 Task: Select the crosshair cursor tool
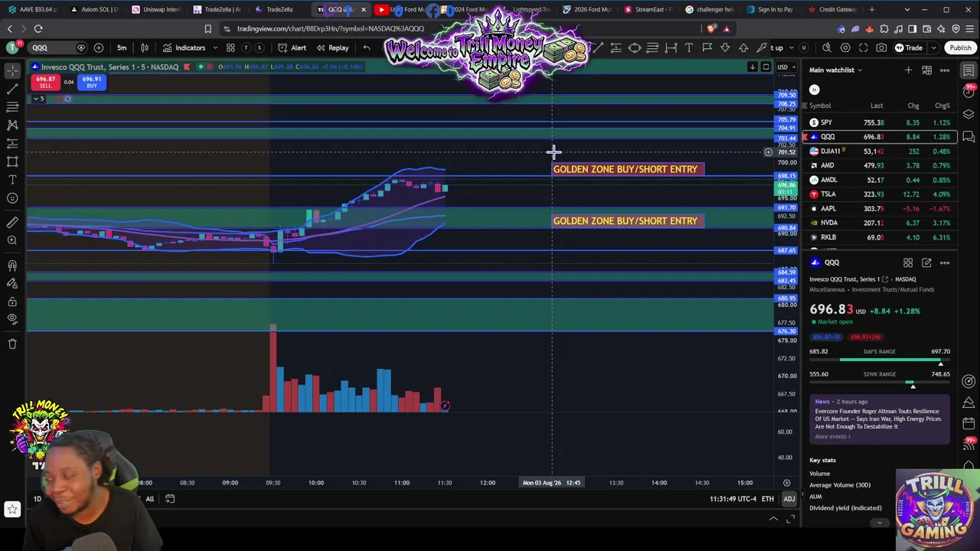[12, 70]
